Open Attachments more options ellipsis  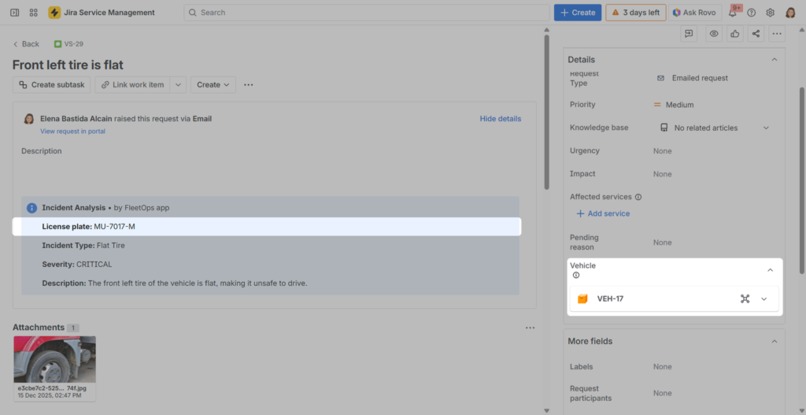530,328
